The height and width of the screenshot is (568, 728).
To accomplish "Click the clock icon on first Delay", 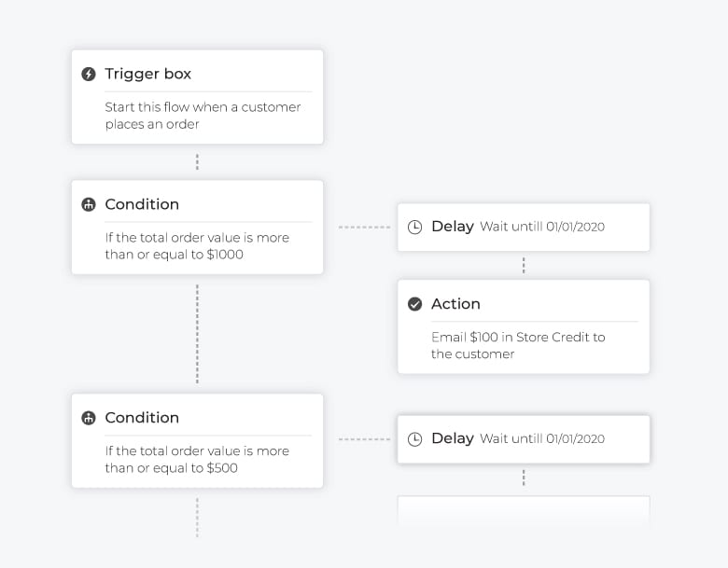I will (414, 227).
